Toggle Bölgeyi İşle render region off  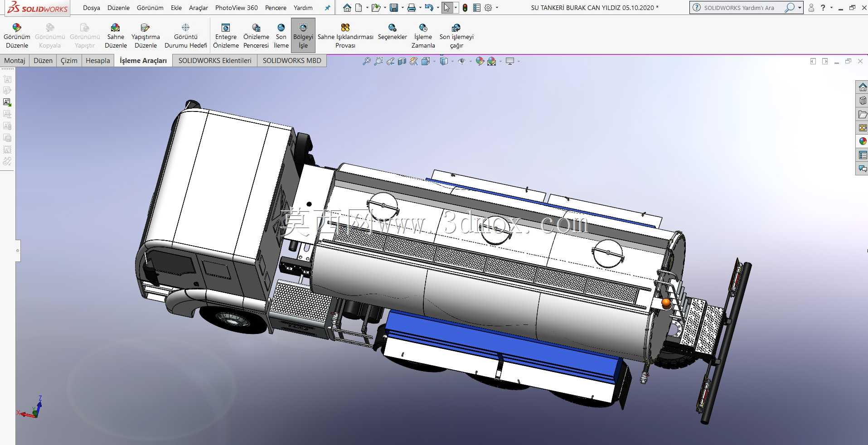(303, 36)
